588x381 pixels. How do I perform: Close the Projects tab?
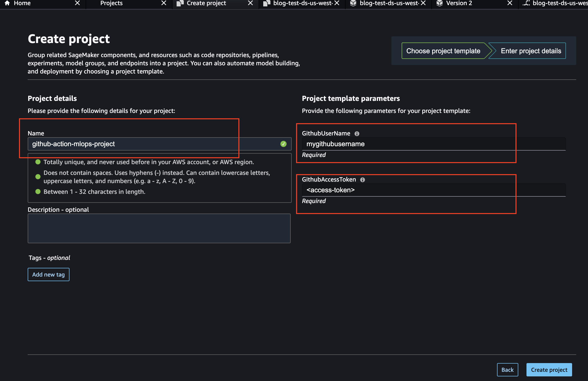click(164, 3)
